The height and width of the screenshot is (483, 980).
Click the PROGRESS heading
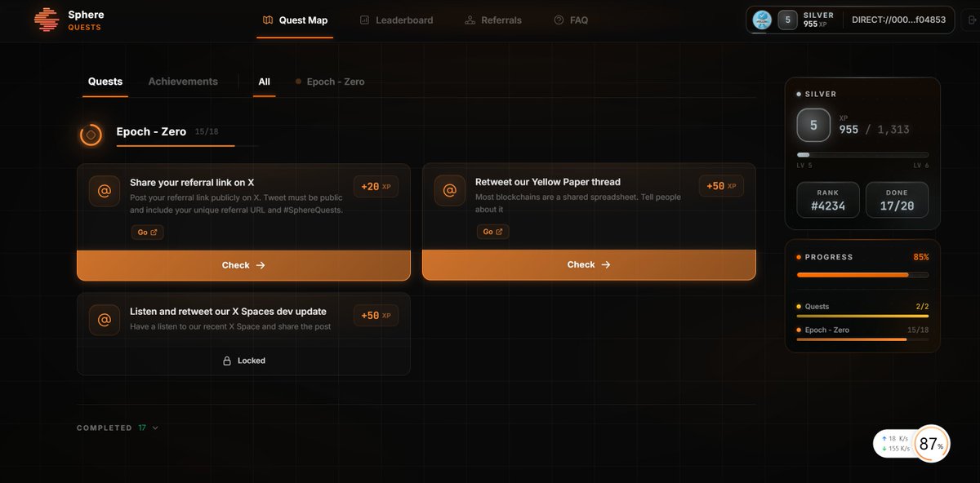(x=829, y=257)
